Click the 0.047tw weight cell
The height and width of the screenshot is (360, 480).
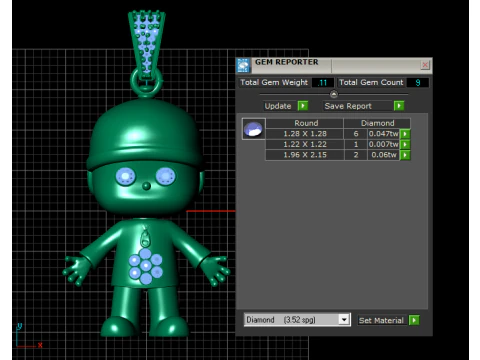383,134
